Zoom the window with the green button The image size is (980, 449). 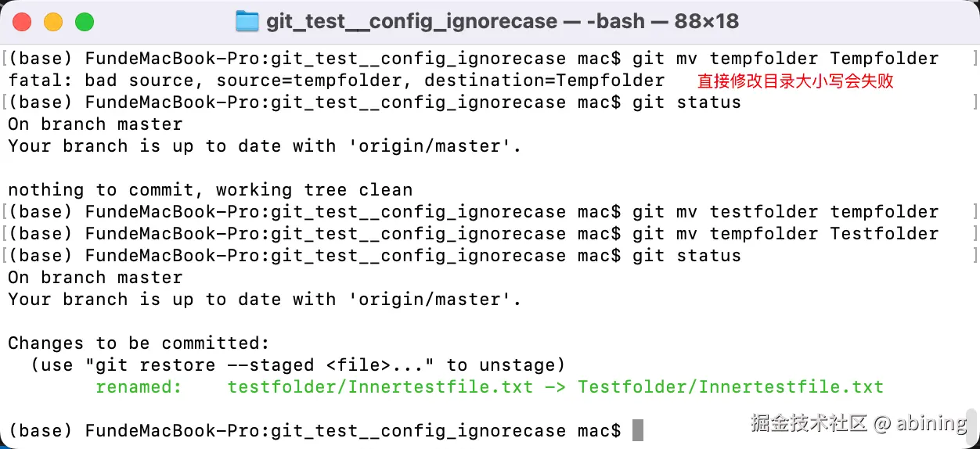click(84, 22)
